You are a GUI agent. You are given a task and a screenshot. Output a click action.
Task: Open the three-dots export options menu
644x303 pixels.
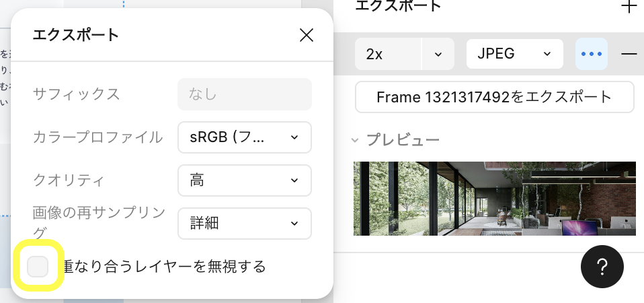point(592,54)
